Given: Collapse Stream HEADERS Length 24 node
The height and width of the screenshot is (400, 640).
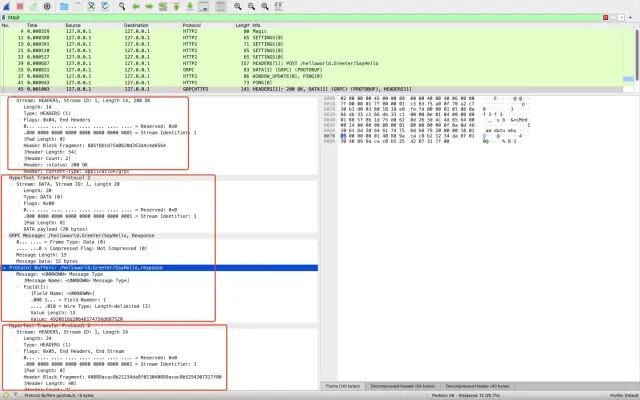Looking at the screenshot, I should coord(11,332).
